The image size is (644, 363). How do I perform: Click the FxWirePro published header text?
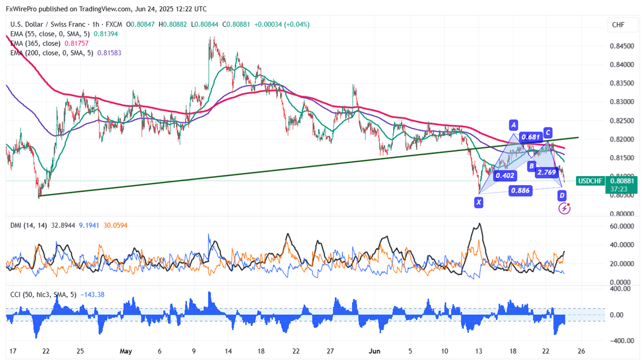106,8
